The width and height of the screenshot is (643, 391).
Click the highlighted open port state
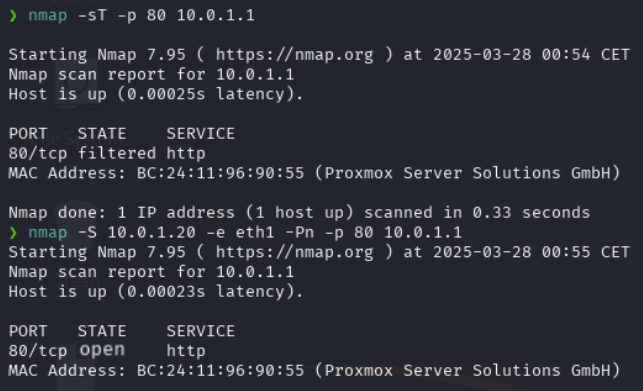pyautogui.click(x=102, y=350)
